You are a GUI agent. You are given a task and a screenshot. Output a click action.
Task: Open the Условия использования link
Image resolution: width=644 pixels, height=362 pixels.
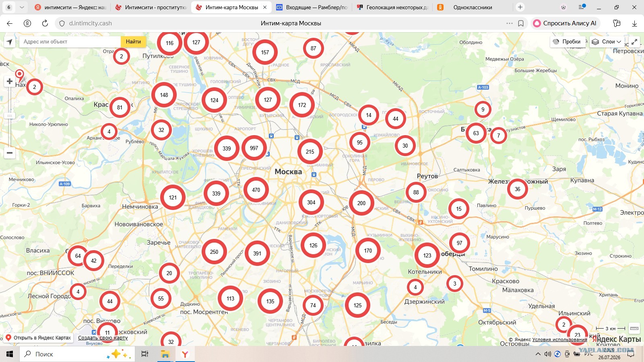[x=559, y=339]
